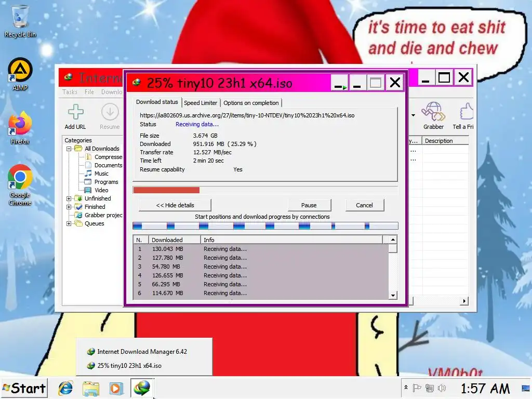
Task: Click the Hide details button
Action: click(x=175, y=205)
